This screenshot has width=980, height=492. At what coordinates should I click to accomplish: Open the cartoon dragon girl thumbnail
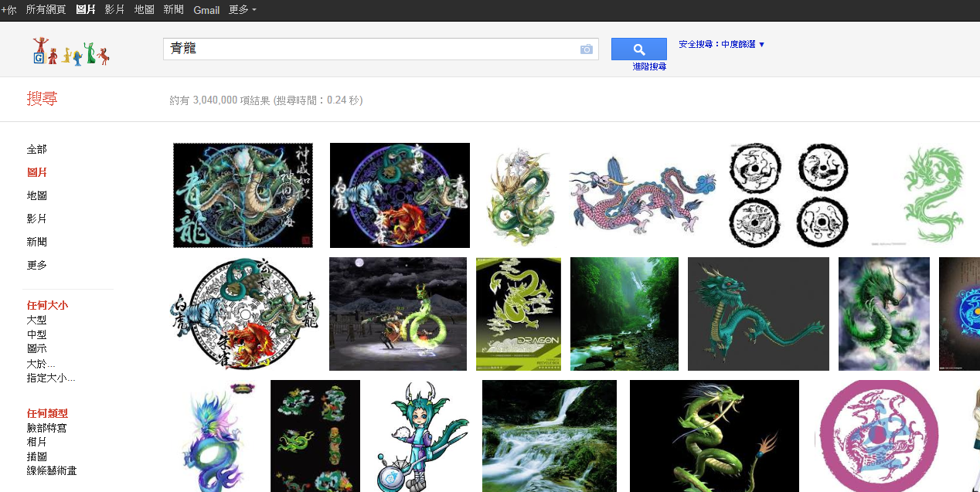[x=422, y=436]
